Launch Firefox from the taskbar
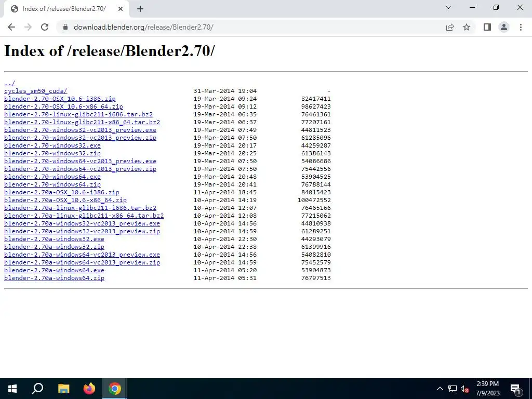The image size is (532, 399). (89, 389)
